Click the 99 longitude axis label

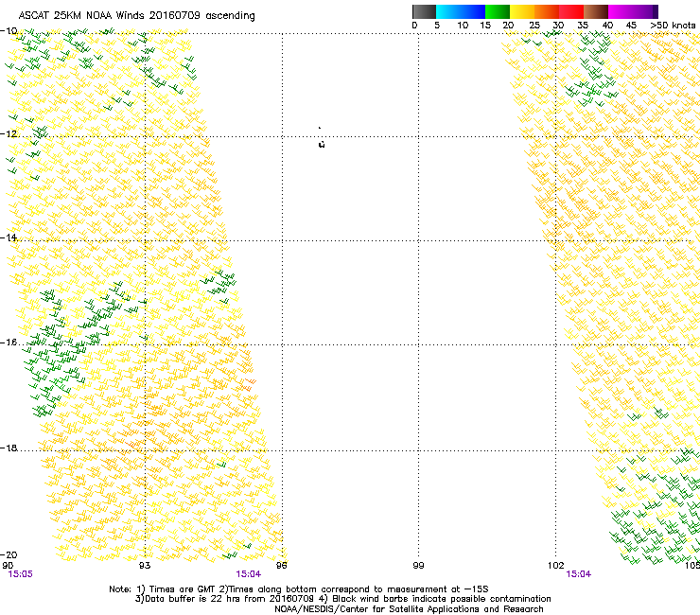click(x=418, y=566)
